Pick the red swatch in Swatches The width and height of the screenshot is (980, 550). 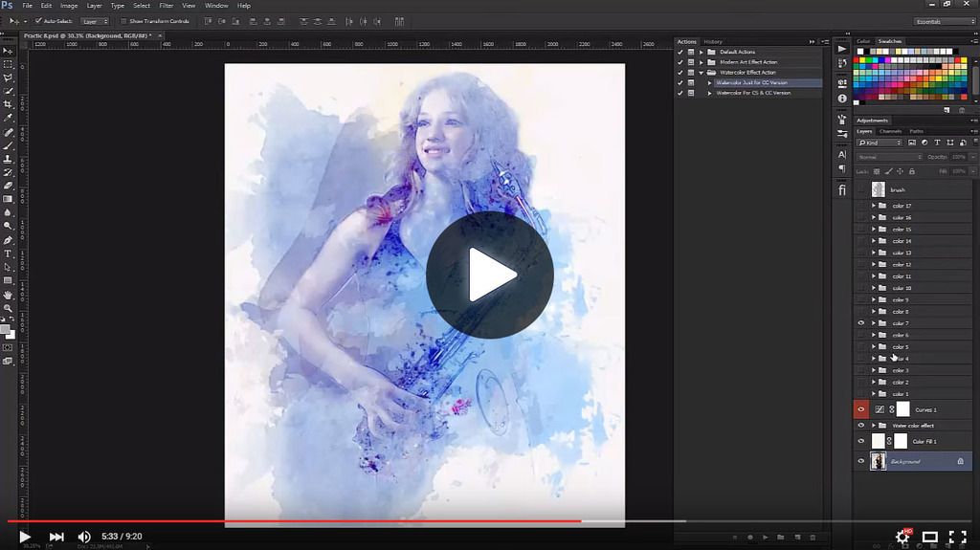[x=857, y=60]
